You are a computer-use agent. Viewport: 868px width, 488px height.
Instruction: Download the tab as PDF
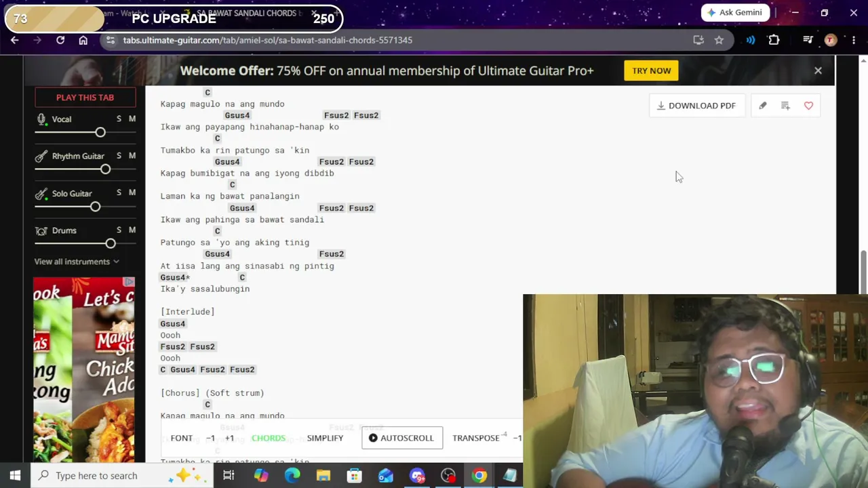(696, 106)
